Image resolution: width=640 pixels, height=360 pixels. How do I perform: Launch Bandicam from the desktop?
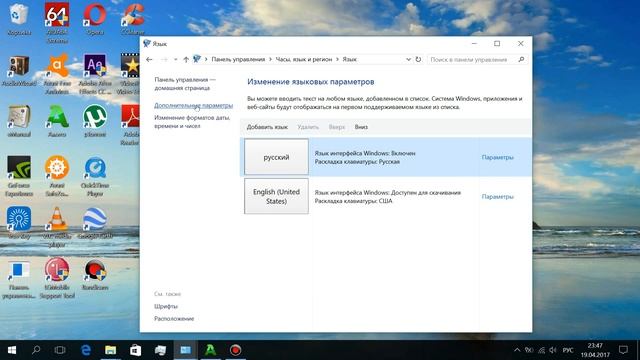point(95,274)
